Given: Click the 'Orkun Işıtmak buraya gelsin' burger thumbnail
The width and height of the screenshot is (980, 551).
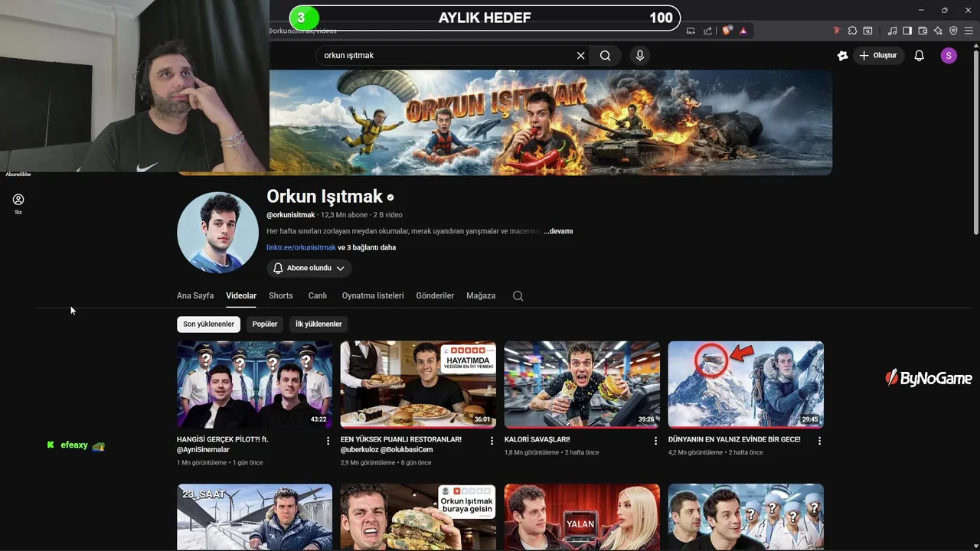Looking at the screenshot, I should (x=418, y=517).
